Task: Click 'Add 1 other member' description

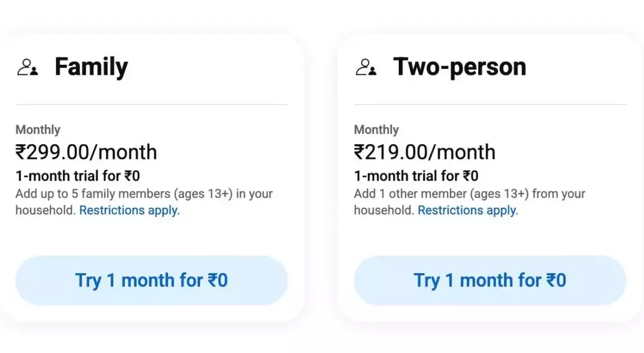Action: coord(469,194)
